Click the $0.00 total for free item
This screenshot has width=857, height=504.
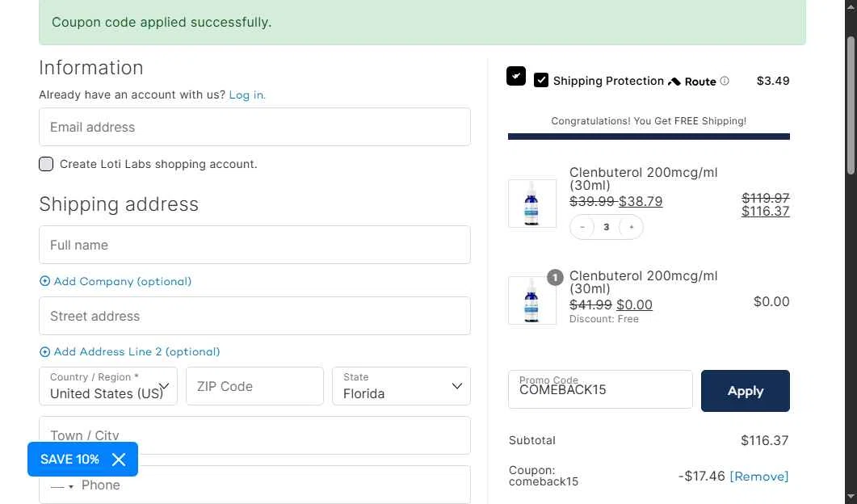click(771, 301)
